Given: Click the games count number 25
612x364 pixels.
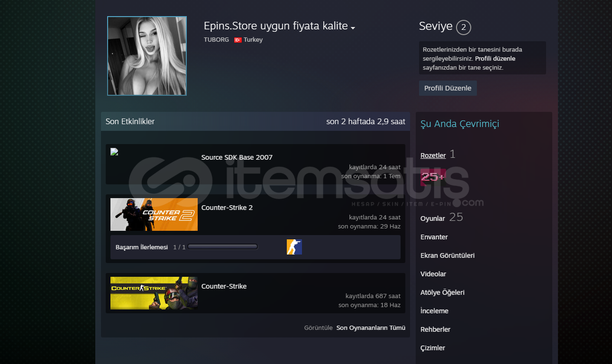Looking at the screenshot, I should 456,217.
